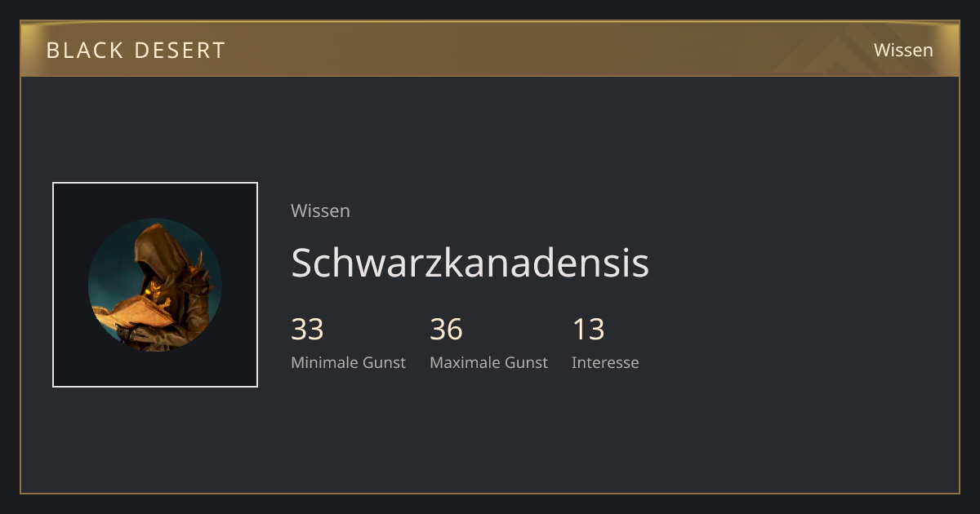Click the small Wissen category label above the name
The width and height of the screenshot is (980, 514).
[x=320, y=210]
